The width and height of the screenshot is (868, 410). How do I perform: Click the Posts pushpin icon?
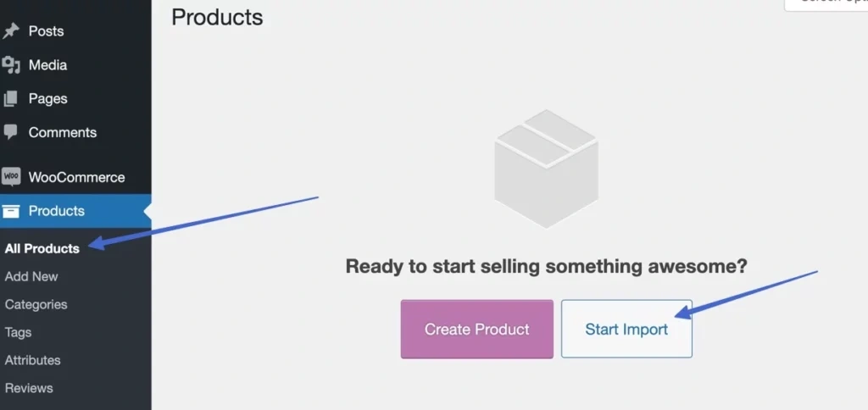[x=10, y=31]
